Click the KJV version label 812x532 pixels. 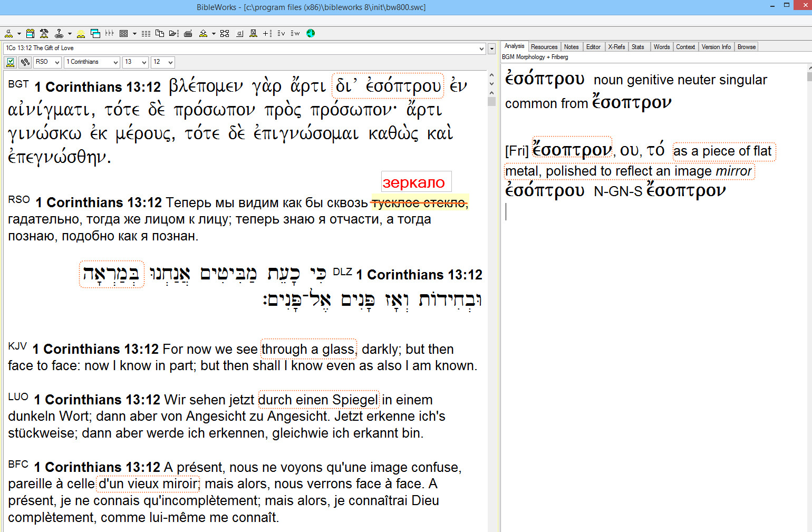click(17, 346)
